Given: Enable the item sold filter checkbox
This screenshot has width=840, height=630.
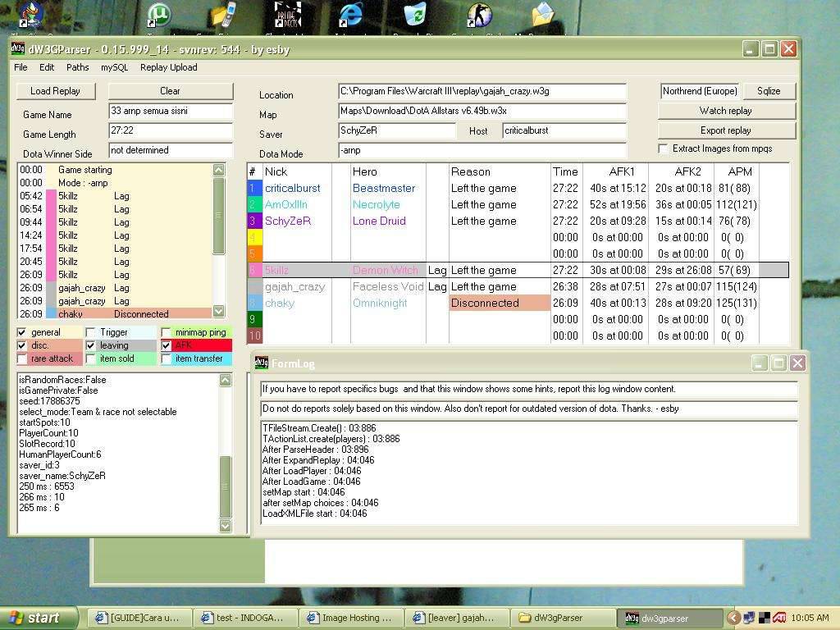Looking at the screenshot, I should coord(90,359).
